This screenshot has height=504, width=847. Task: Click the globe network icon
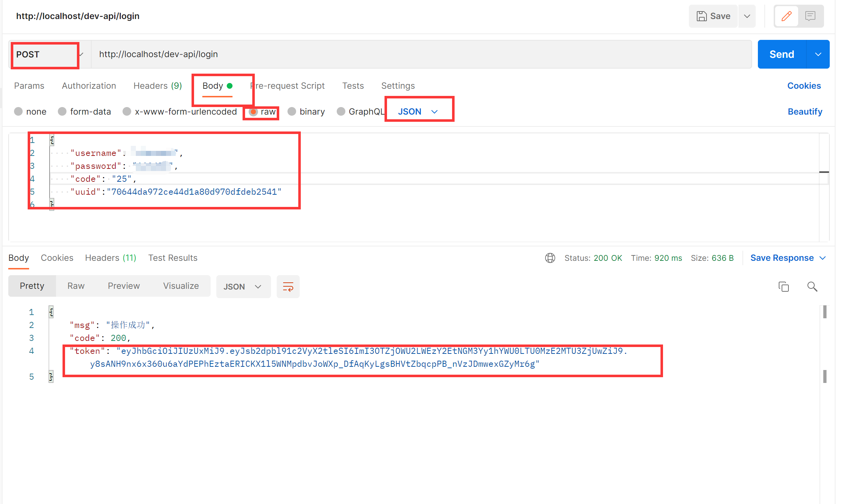550,258
